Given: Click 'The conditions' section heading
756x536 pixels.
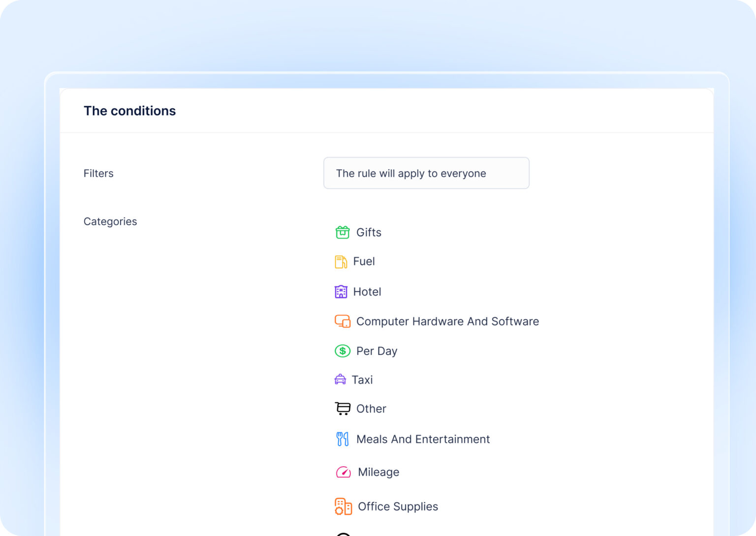Looking at the screenshot, I should 129,111.
